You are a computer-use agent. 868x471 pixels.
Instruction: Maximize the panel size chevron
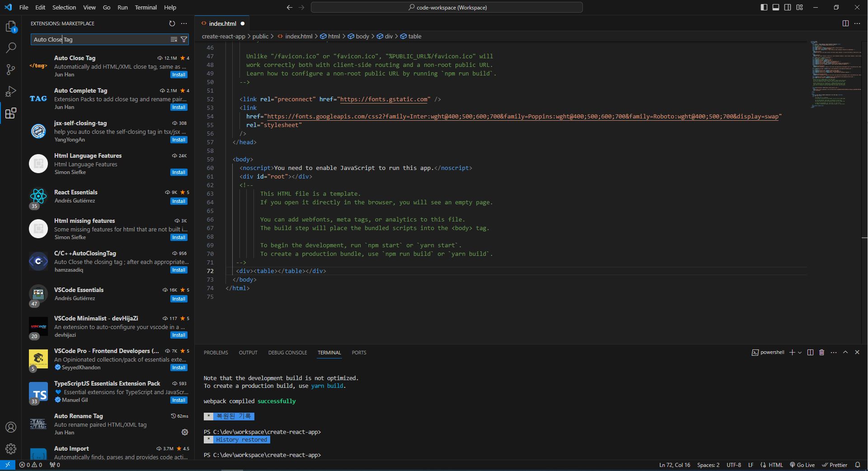[845, 353]
